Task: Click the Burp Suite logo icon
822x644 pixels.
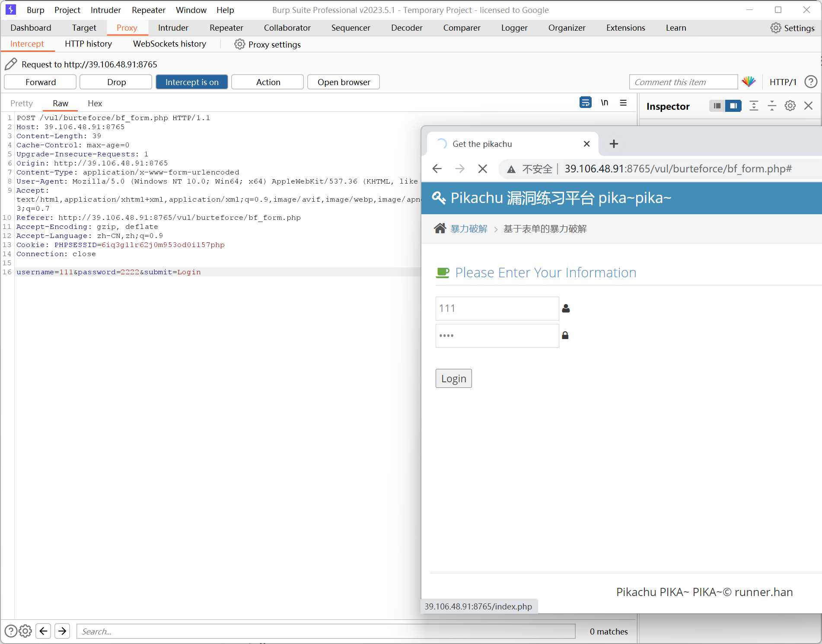Action: click(11, 10)
